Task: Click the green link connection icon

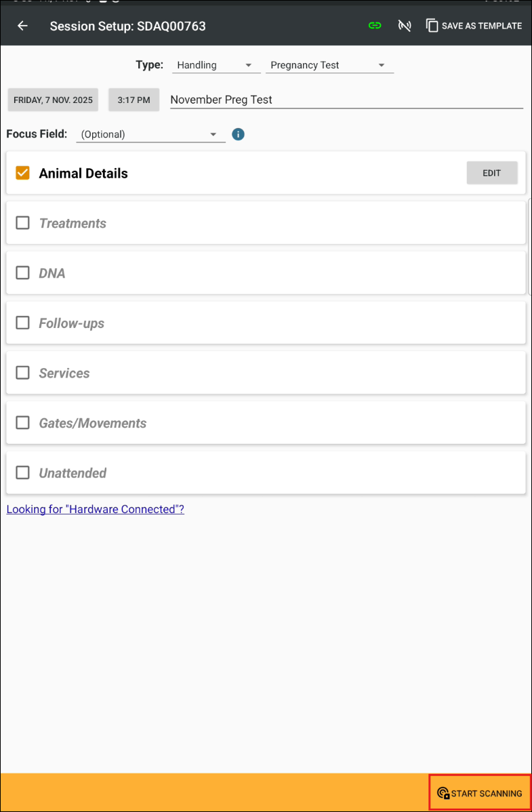Action: 375,26
